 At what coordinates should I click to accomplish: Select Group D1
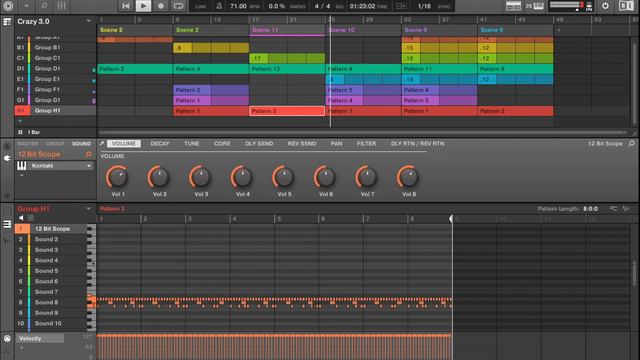click(x=55, y=69)
